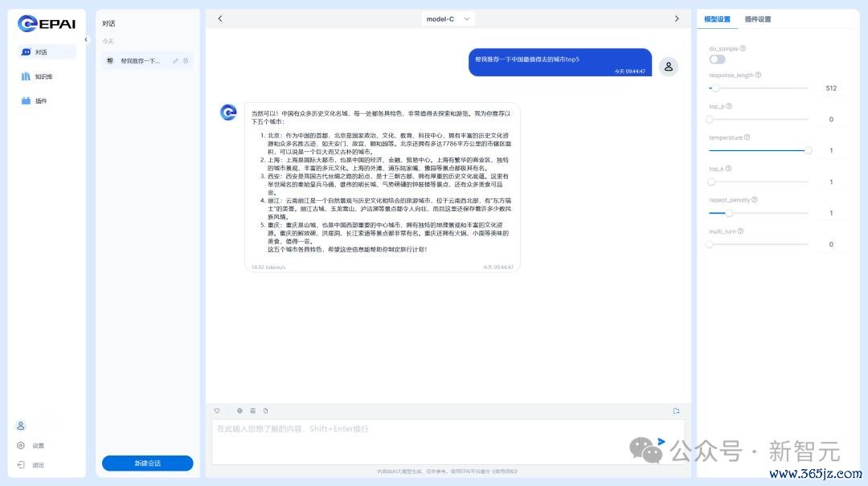
Task: Click the document file icon above the input
Action: click(266, 410)
